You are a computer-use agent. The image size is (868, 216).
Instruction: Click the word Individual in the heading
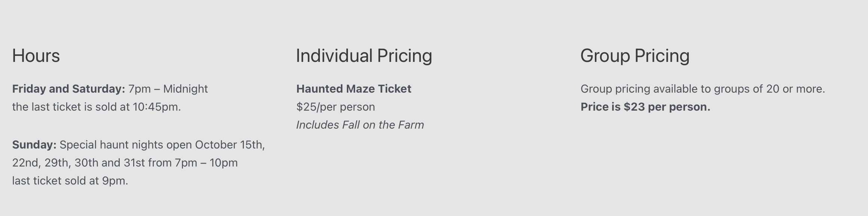[x=334, y=56]
